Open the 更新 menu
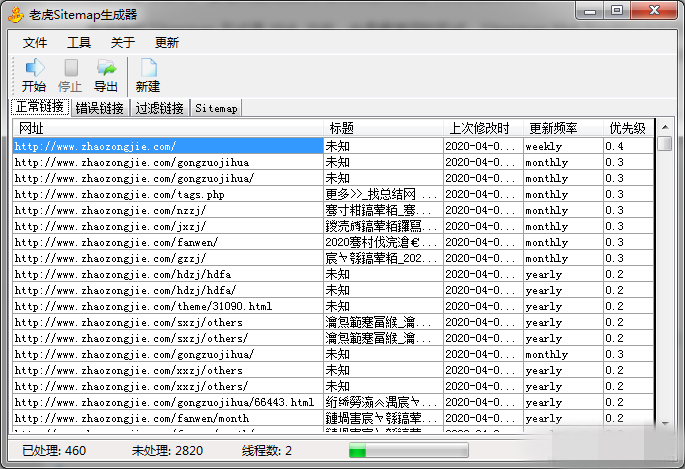This screenshot has width=685, height=469. pos(167,42)
